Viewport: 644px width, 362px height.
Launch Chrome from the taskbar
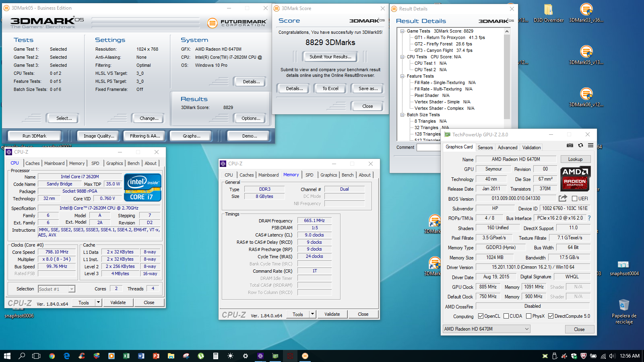(52, 356)
